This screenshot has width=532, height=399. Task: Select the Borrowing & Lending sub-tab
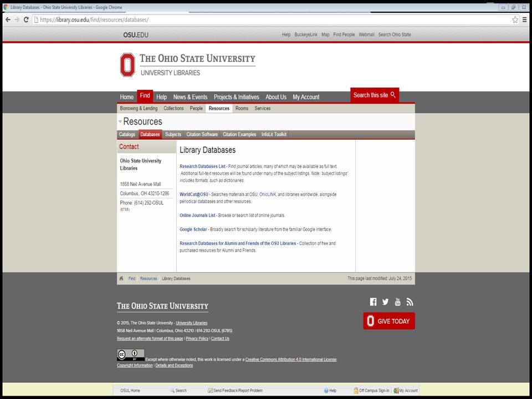pyautogui.click(x=139, y=108)
